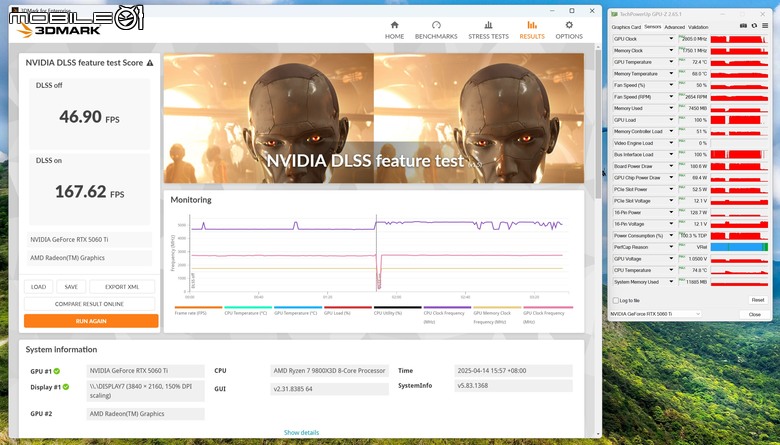Export the result as XML
Viewport: 780px width, 445px height.
click(x=122, y=287)
